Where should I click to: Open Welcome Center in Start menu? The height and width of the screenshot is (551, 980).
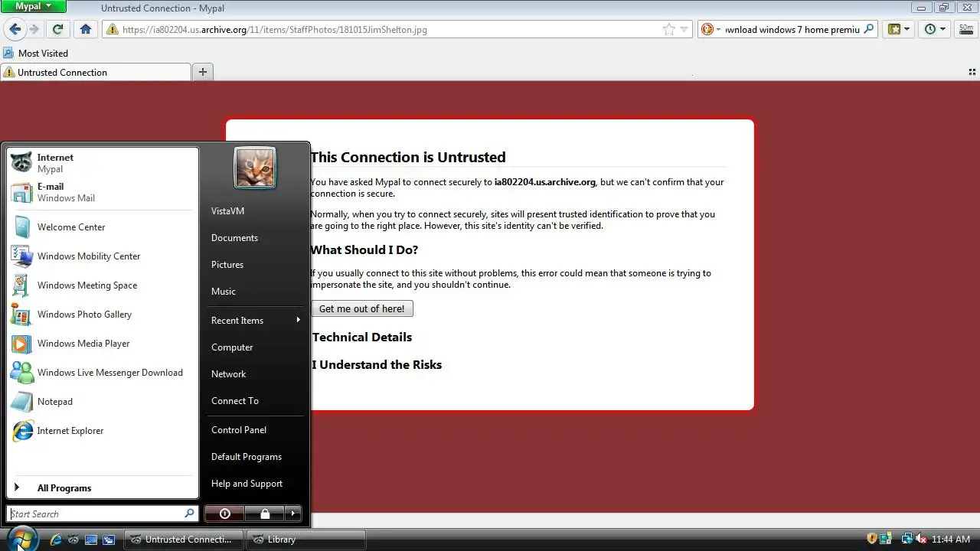point(102,227)
